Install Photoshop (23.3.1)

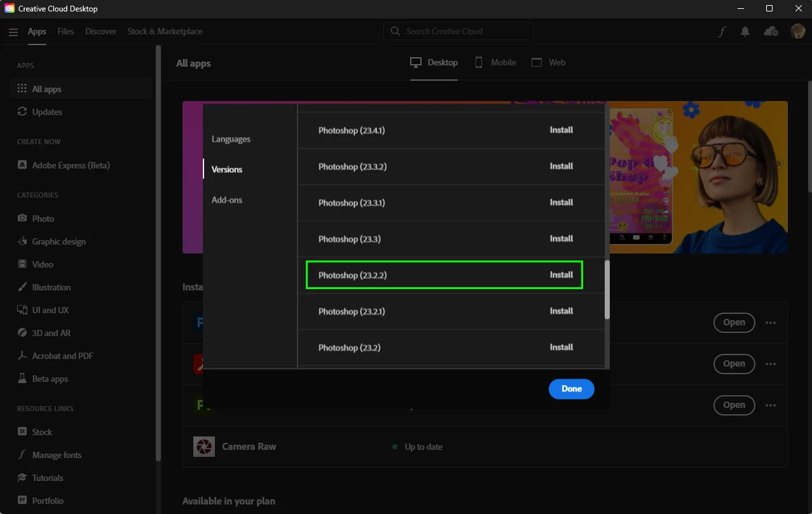[561, 202]
